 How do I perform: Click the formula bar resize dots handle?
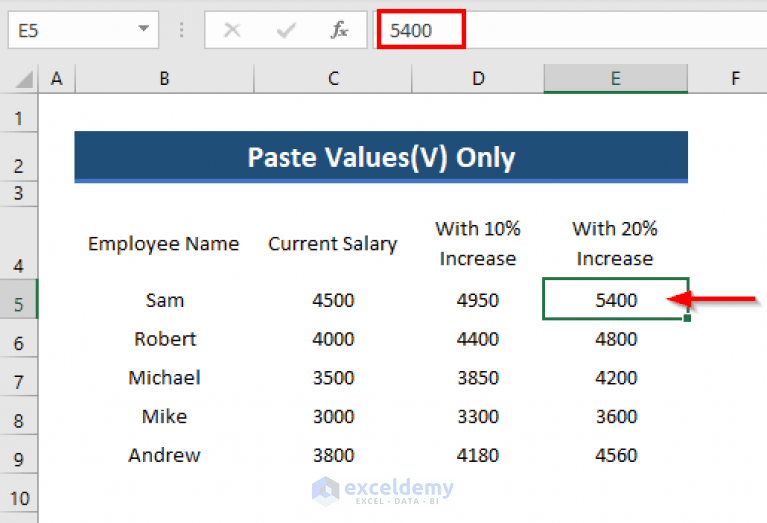pos(181,30)
